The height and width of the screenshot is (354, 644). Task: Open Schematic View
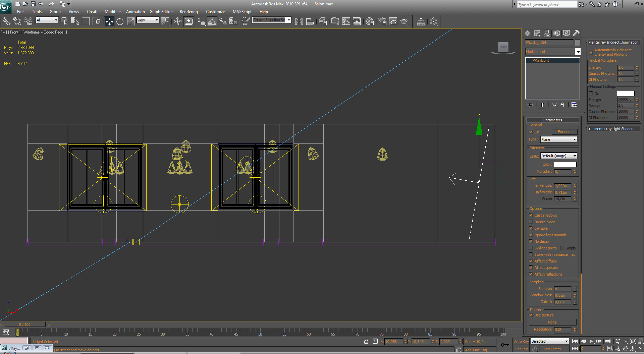pyautogui.click(x=357, y=21)
